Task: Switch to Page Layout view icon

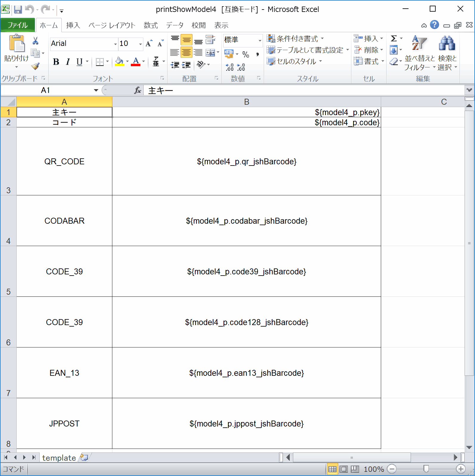Action: (344, 469)
